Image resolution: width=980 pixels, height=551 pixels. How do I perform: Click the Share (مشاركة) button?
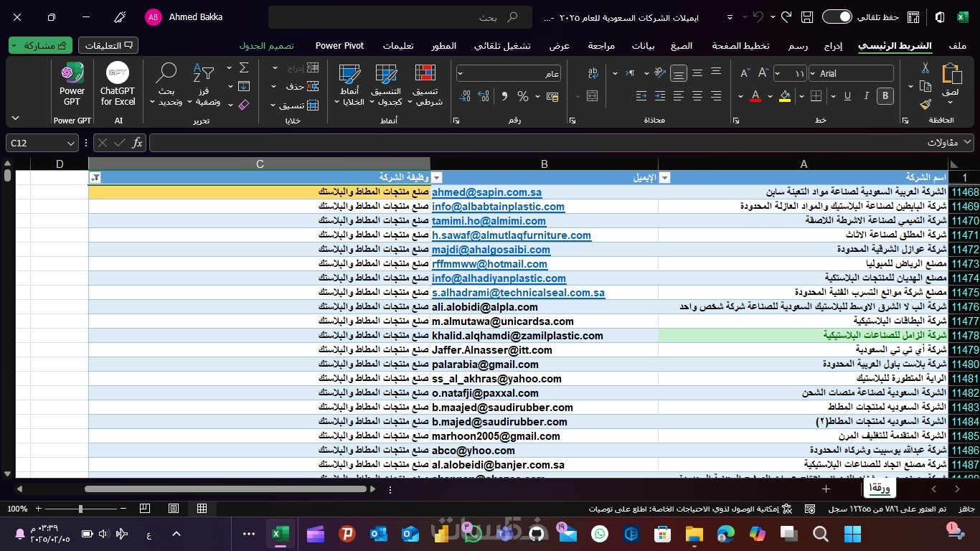pyautogui.click(x=41, y=46)
